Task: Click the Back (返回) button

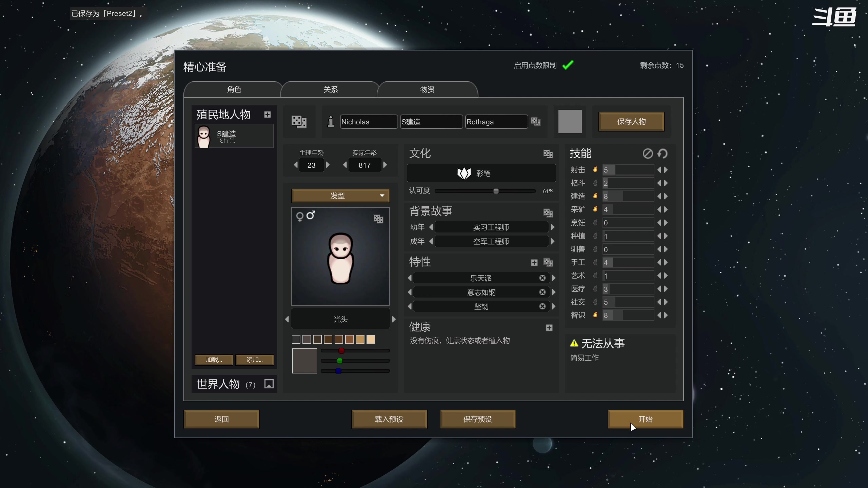Action: pos(221,419)
